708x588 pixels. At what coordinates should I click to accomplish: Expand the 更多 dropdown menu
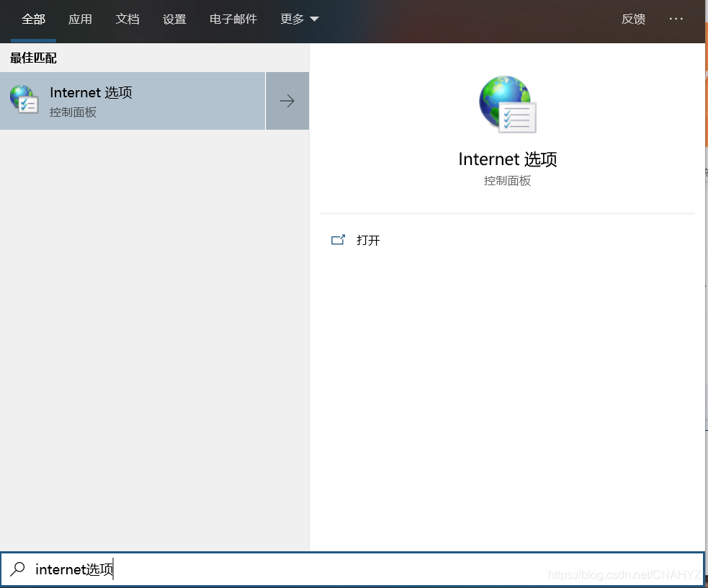[x=300, y=19]
